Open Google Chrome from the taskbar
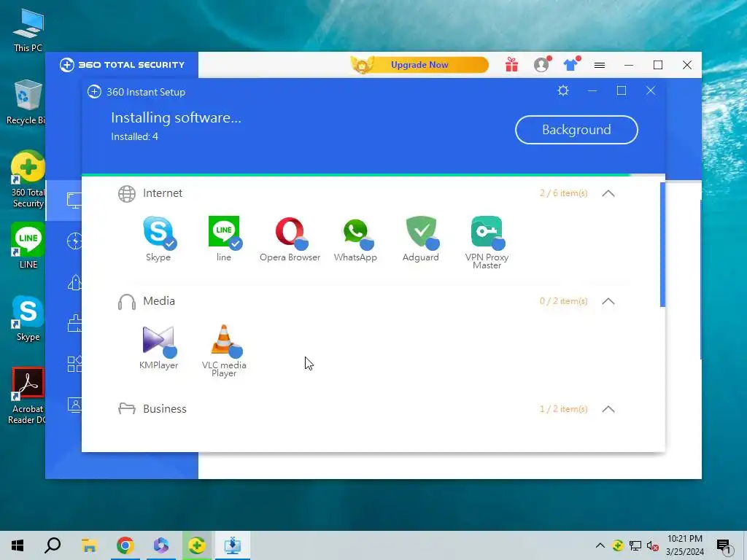This screenshot has width=747, height=560. pos(125,545)
